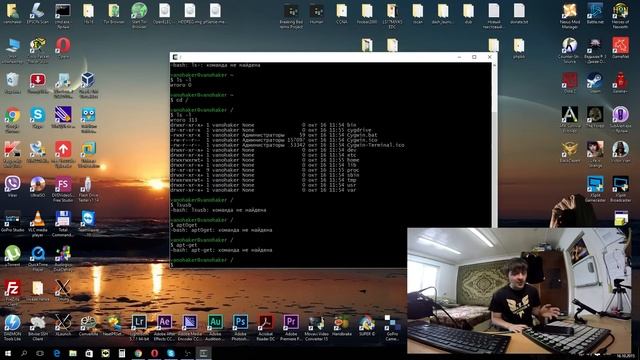Launch VLC media player shortcut
The image size is (640, 360).
[38, 223]
